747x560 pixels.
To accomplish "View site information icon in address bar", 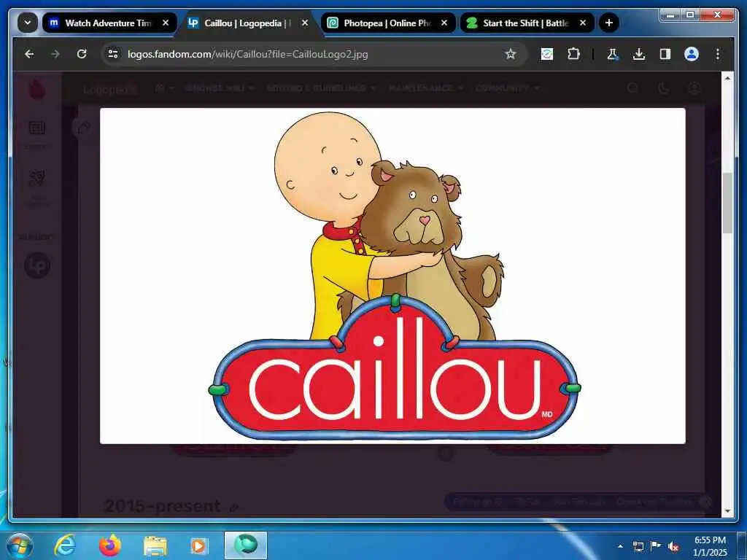I will pyautogui.click(x=113, y=54).
